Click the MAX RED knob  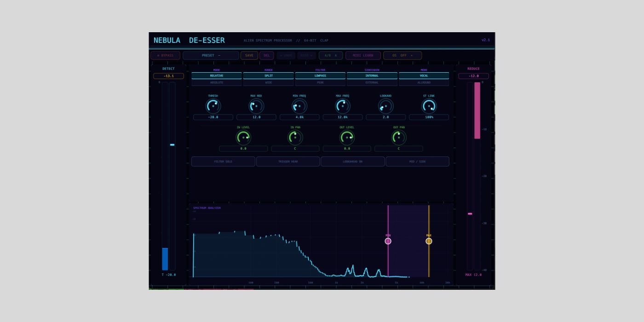tap(256, 106)
